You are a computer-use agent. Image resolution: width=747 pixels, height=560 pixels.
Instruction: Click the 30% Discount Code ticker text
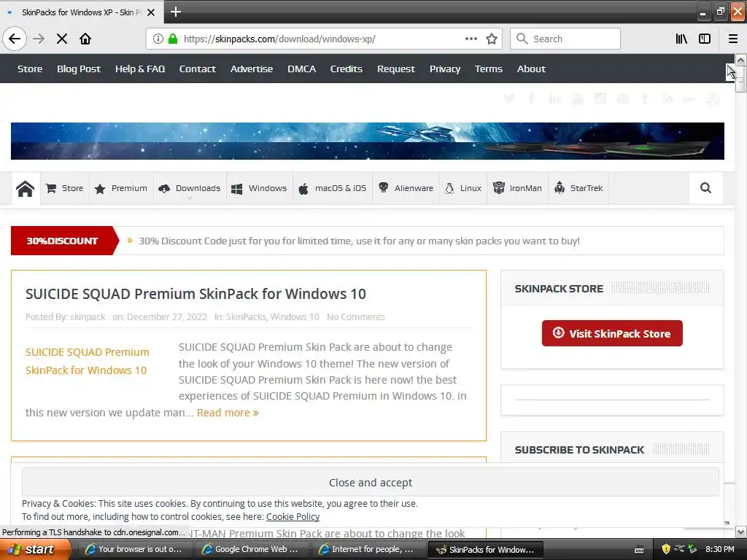359,241
